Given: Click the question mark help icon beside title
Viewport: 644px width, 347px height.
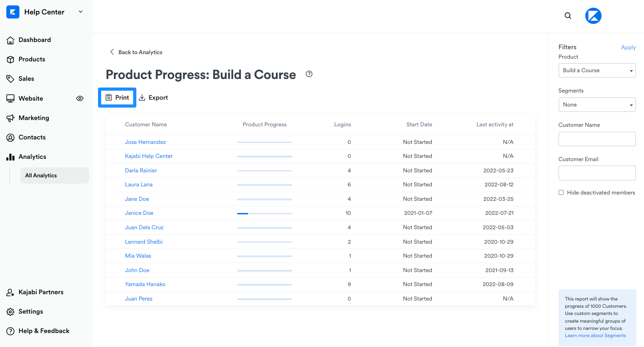Looking at the screenshot, I should tap(309, 74).
